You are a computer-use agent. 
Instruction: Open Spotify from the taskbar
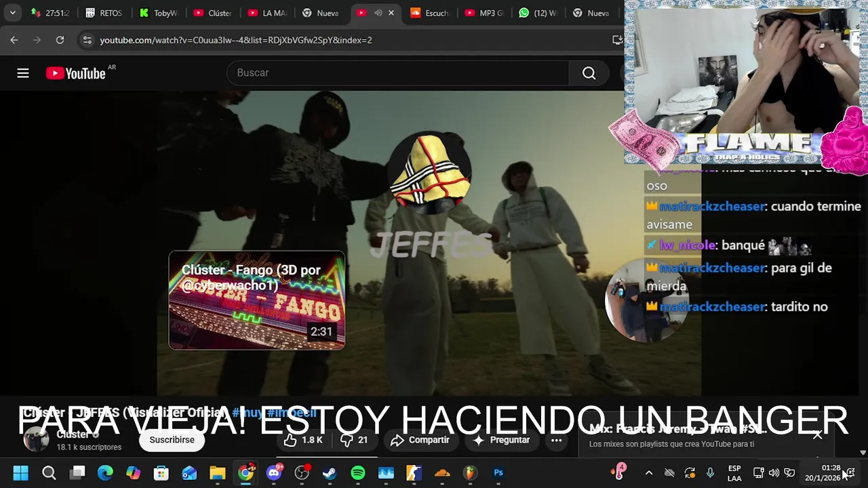tap(358, 473)
